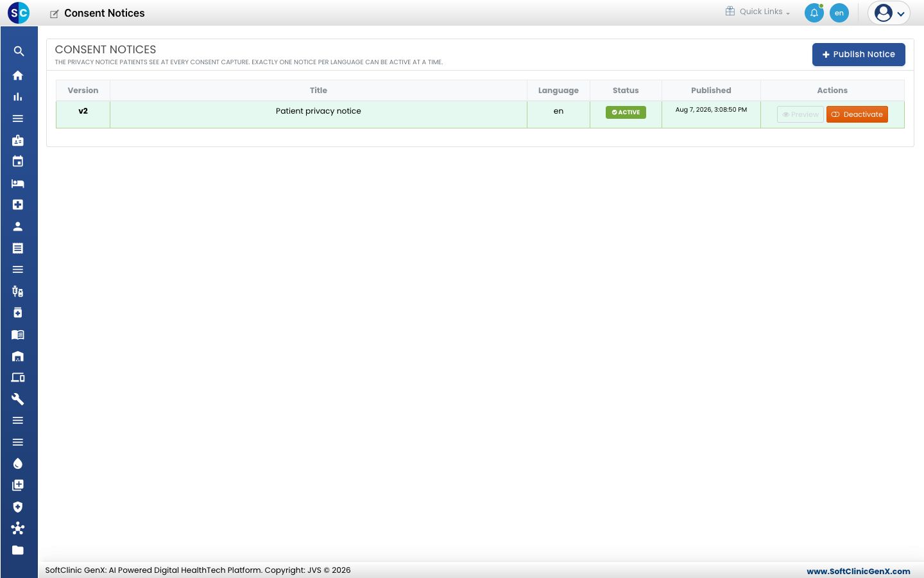924x578 pixels.
Task: Select the 'Patient privacy notice' title cell
Action: coord(318,114)
